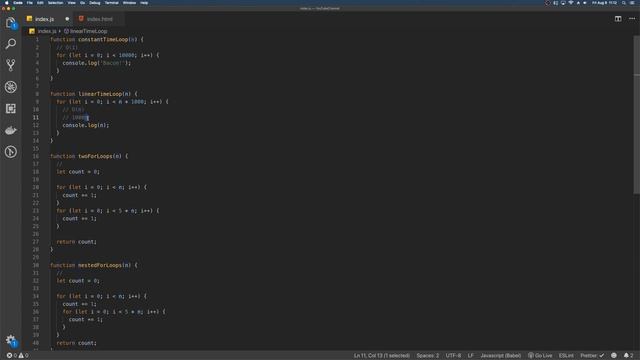Screen dimensions: 640x360
Task: Open the Explorer panel in activity bar
Action: coord(11,23)
